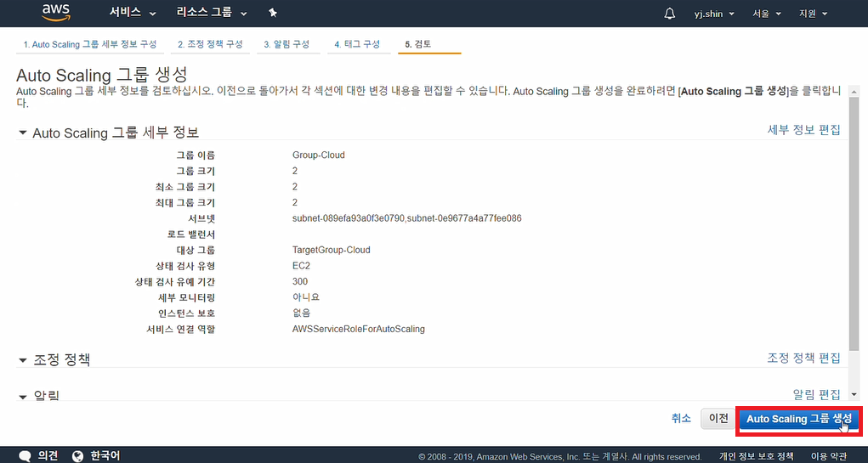The image size is (868, 463).
Task: Open the 지원 support menu
Action: coord(814,14)
